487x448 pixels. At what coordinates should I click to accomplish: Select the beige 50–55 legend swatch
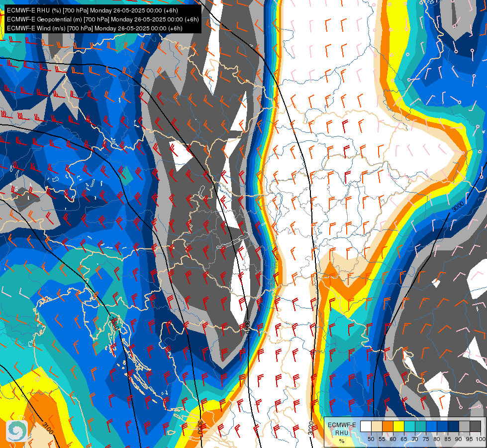click(377, 426)
